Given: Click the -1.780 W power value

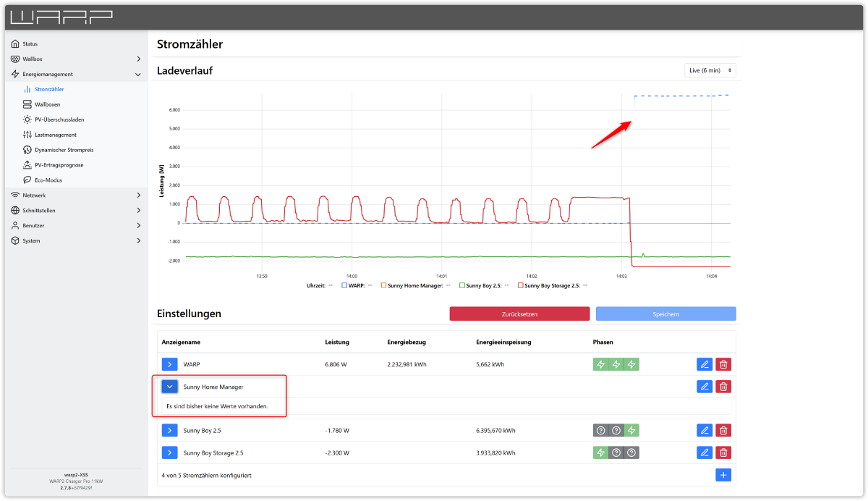Looking at the screenshot, I should [338, 431].
